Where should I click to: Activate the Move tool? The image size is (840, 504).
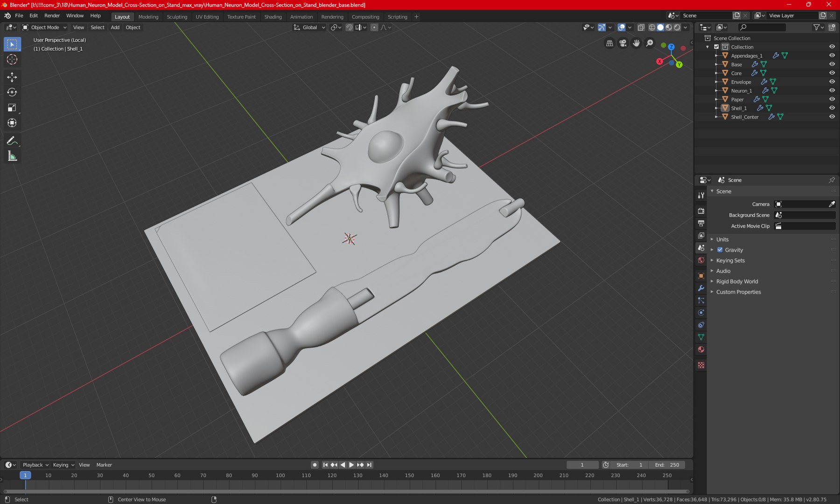12,77
